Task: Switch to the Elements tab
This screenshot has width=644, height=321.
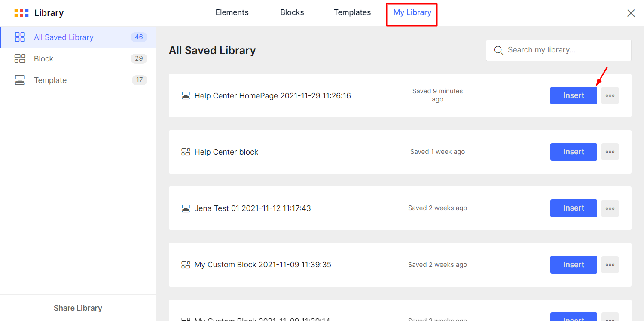Action: tap(232, 12)
